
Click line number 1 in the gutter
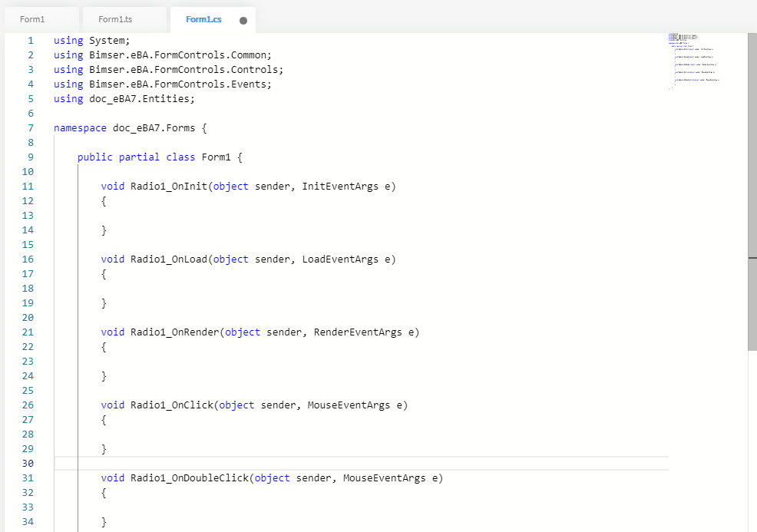[31, 41]
